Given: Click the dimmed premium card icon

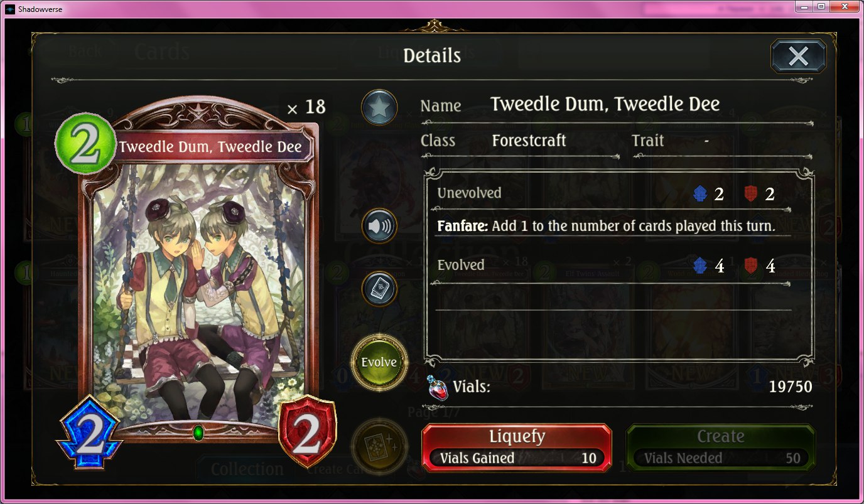Looking at the screenshot, I should click(379, 445).
